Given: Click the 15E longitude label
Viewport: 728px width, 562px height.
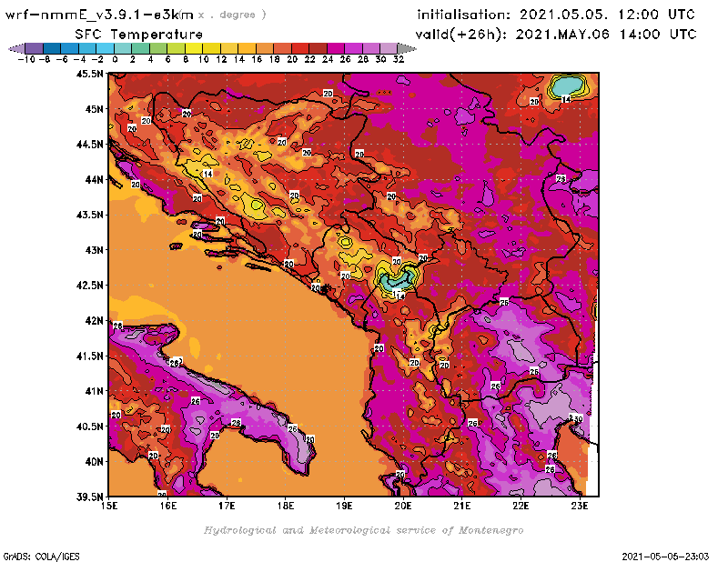Looking at the screenshot, I should pyautogui.click(x=109, y=506).
